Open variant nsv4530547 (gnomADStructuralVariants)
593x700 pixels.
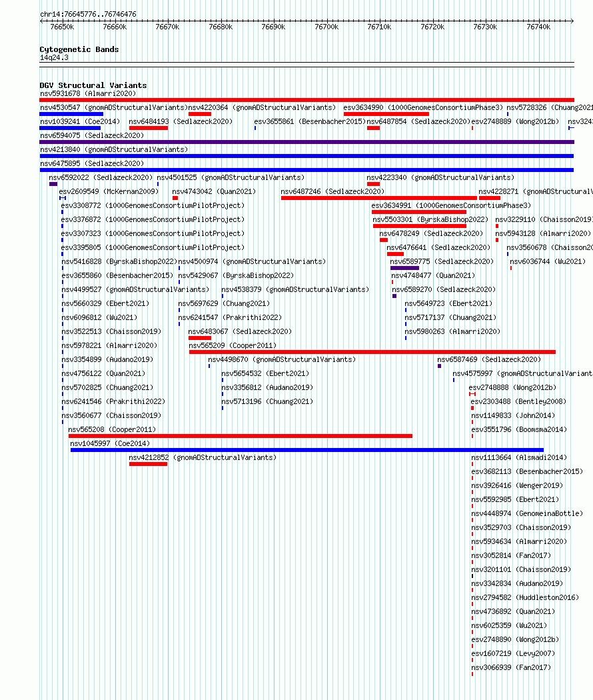pos(113,107)
